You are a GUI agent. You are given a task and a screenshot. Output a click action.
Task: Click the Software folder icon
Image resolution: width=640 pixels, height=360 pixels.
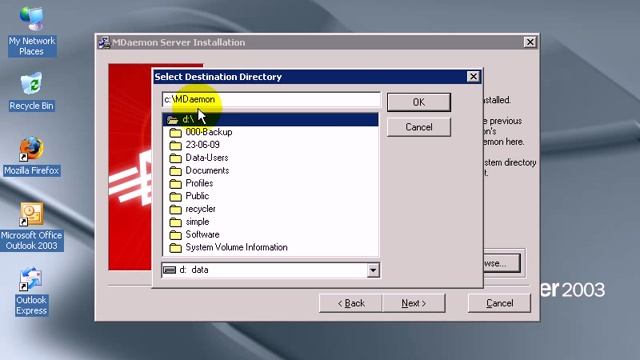tap(176, 235)
